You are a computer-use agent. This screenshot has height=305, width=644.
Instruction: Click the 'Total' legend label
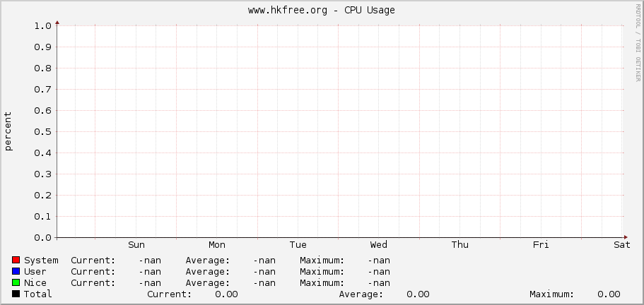point(38,294)
